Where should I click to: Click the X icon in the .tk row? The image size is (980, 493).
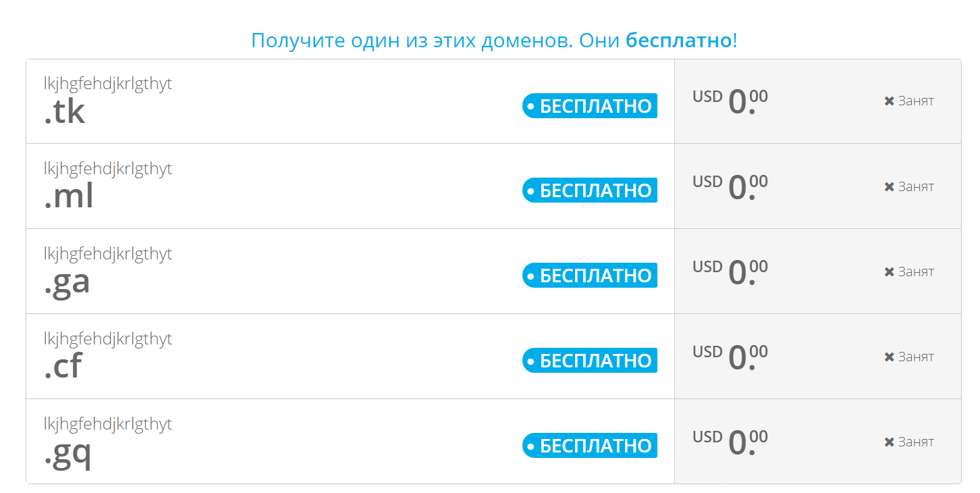click(x=889, y=101)
